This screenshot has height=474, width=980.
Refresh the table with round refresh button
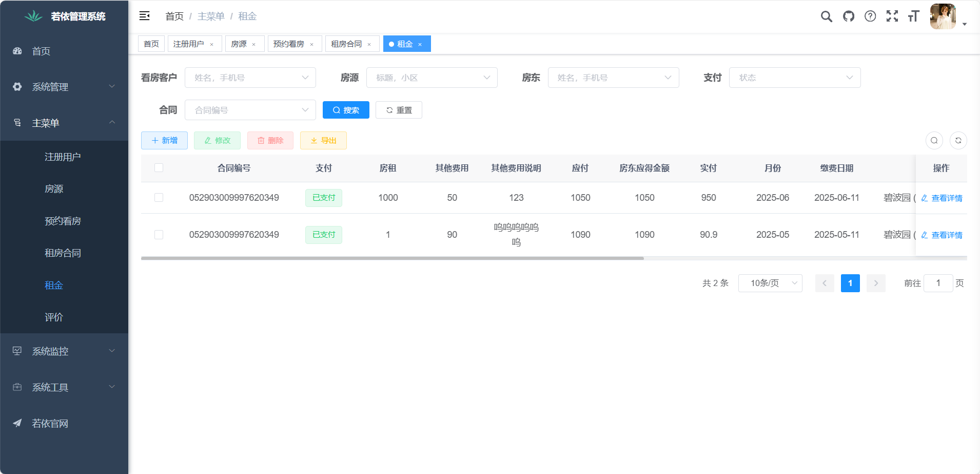958,140
